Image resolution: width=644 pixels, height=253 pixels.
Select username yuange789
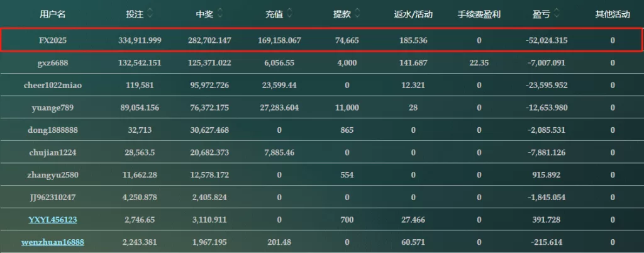[53, 108]
